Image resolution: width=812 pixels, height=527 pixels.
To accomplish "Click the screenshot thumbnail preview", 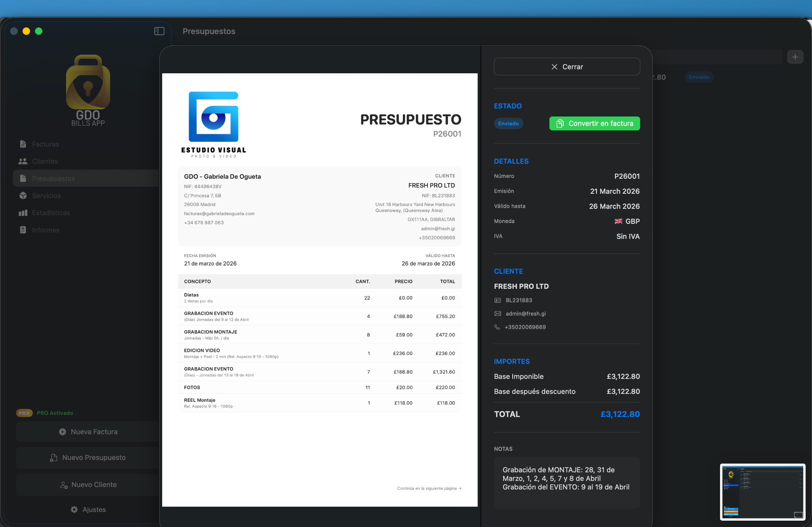I will pyautogui.click(x=762, y=492).
